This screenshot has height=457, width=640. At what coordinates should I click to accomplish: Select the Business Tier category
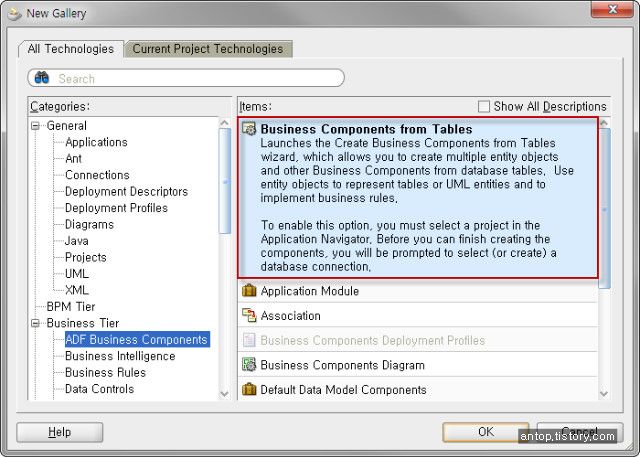click(83, 323)
